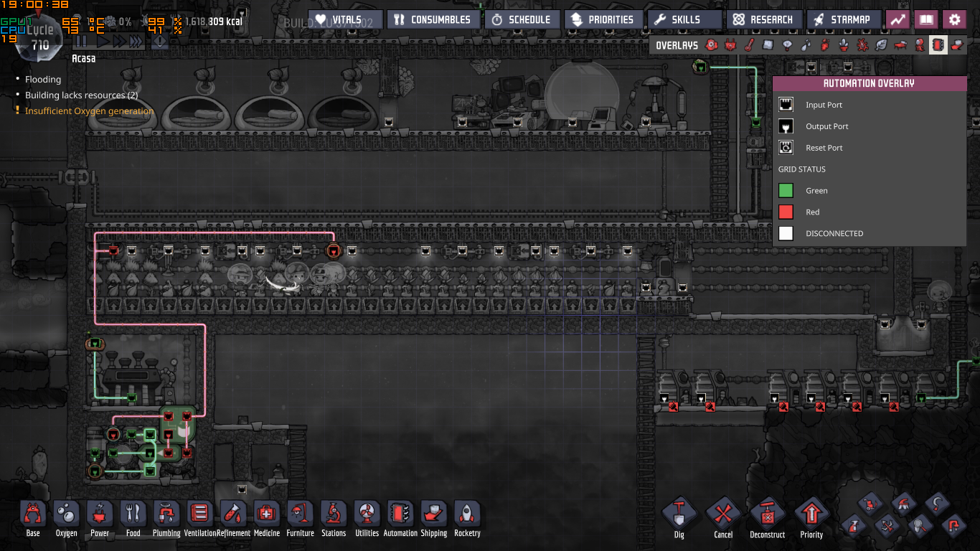980x551 pixels.
Task: Click the Cycle 710 asteroid clock
Action: click(40, 37)
